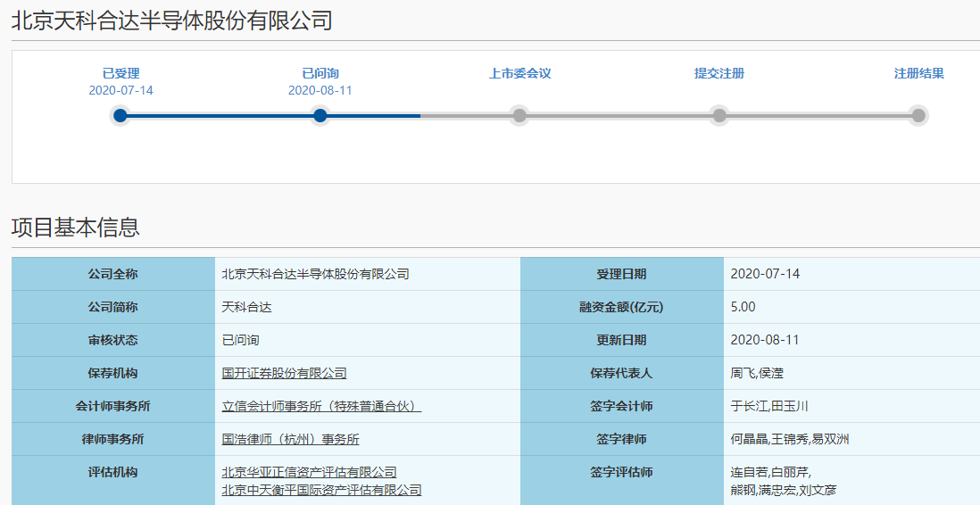The height and width of the screenshot is (505, 980).
Task: Click the 周飞,侯滢 sponsor representatives cell
Action: 756,373
